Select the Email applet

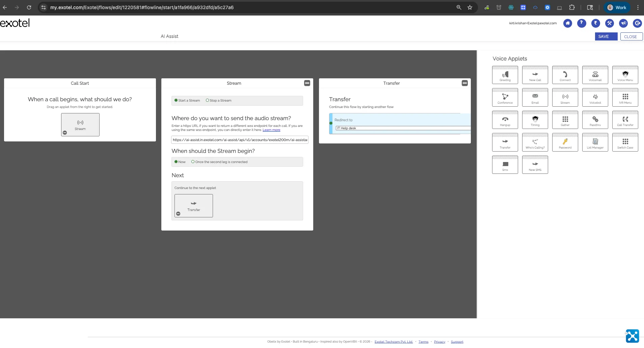click(535, 98)
